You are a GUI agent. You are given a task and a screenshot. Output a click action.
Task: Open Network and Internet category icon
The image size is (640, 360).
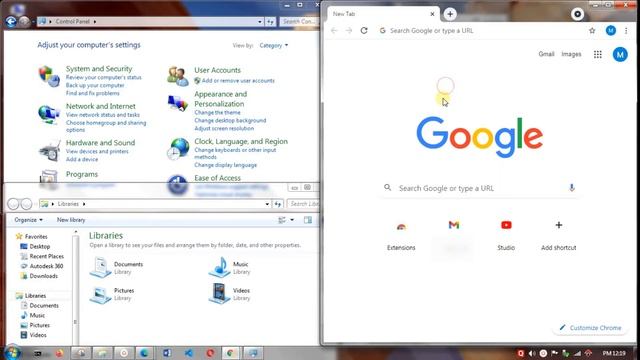pos(49,114)
